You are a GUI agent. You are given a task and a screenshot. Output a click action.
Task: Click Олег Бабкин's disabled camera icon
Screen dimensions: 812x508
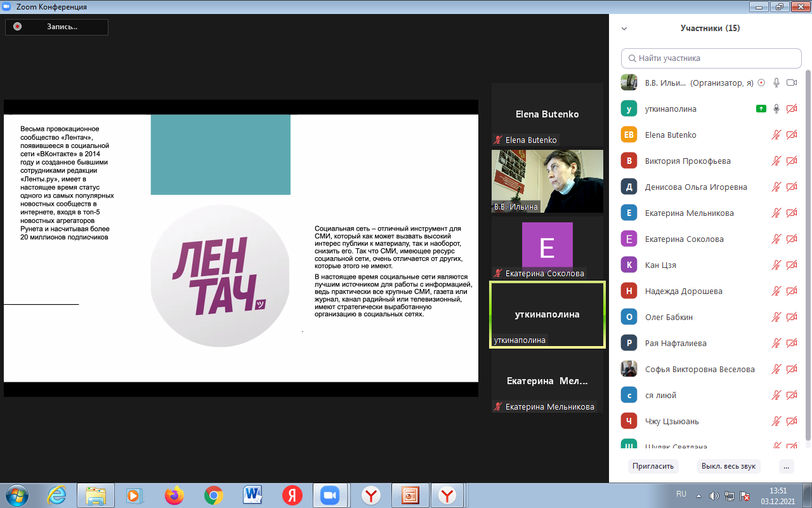coord(791,317)
